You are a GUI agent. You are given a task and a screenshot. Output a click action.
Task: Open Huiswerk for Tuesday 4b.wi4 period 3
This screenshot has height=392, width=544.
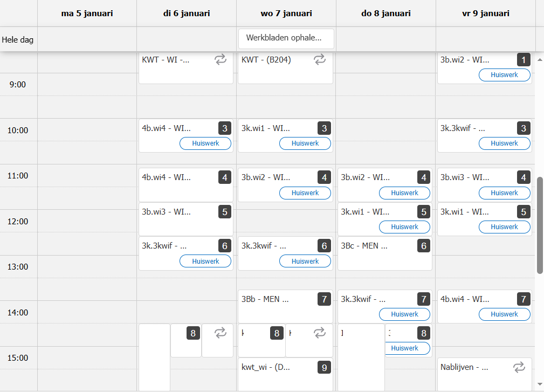205,143
